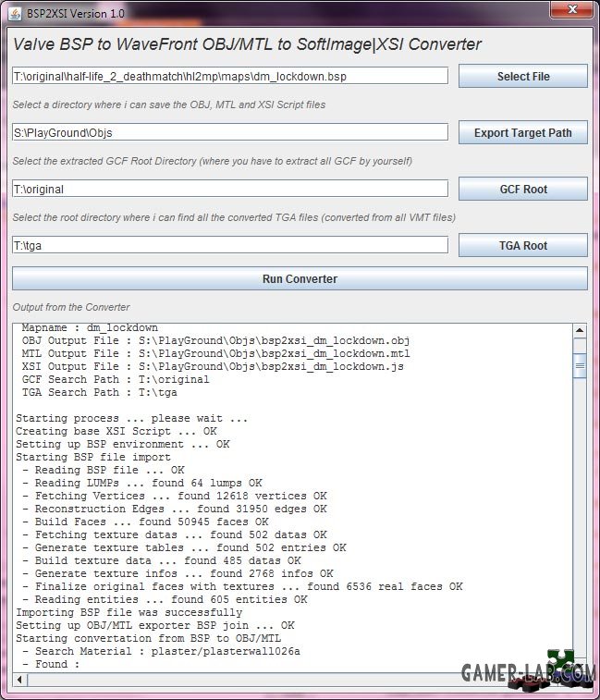Click 'Build texture data ... found 485' line
Viewport: 600px width, 700px height.
[x=162, y=560]
